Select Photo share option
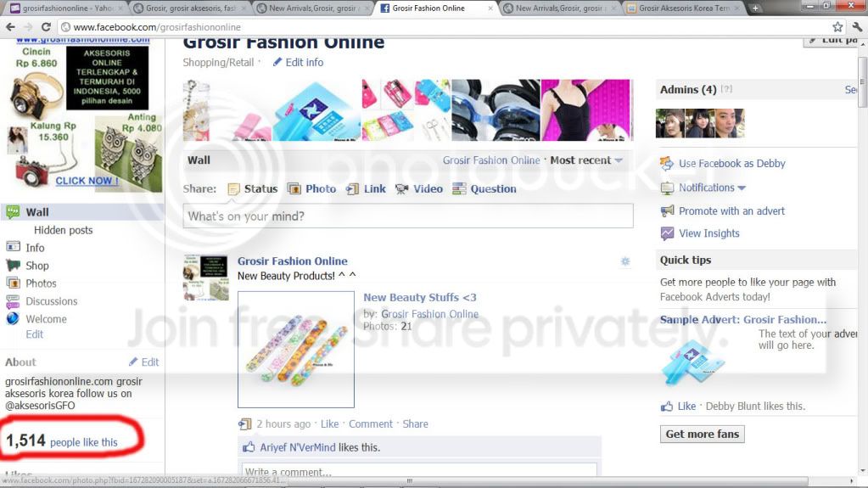This screenshot has height=488, width=868. [311, 189]
